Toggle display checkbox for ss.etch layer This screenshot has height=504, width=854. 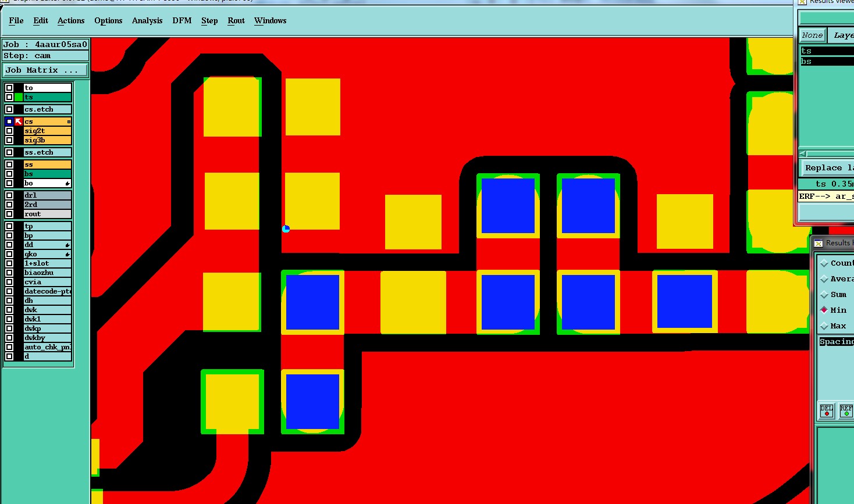pos(9,152)
